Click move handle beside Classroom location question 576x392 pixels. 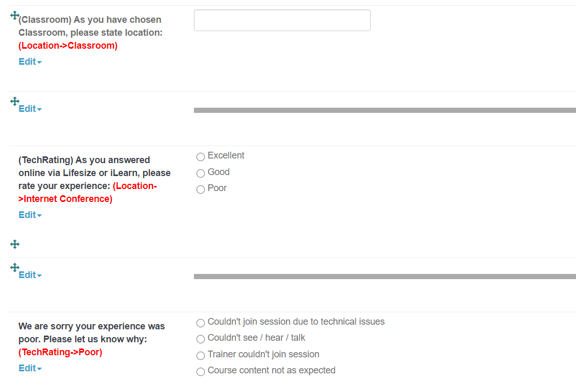pos(15,16)
